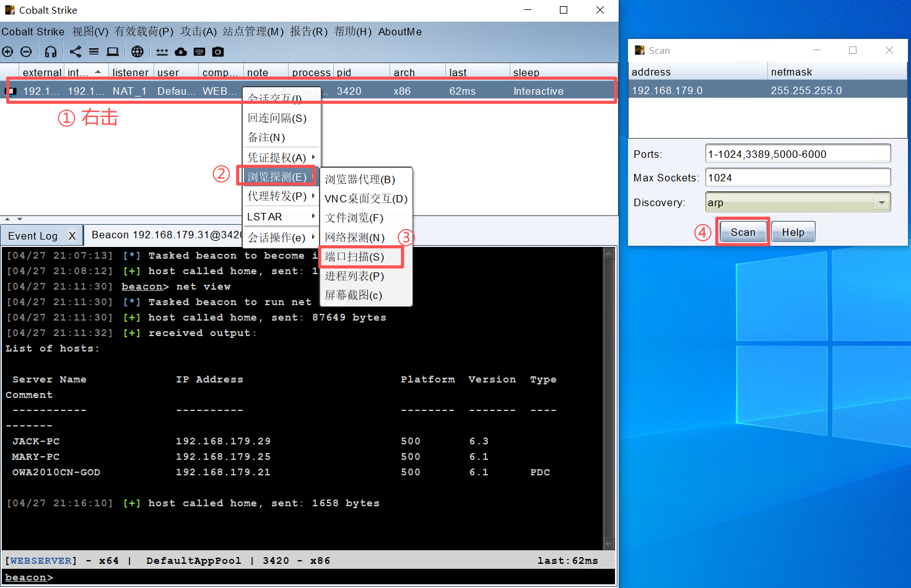
Task: Choose 端口扫描(S) submenu item
Action: point(362,257)
